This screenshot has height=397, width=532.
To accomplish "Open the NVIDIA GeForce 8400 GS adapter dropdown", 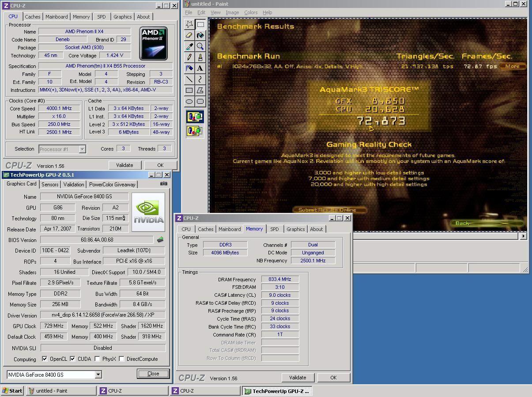I will point(98,375).
